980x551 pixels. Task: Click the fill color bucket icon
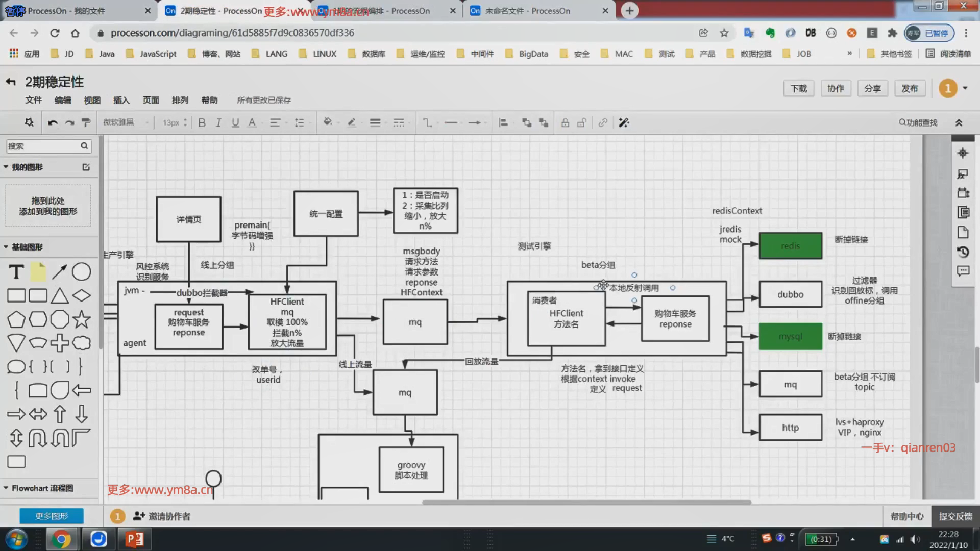point(328,122)
